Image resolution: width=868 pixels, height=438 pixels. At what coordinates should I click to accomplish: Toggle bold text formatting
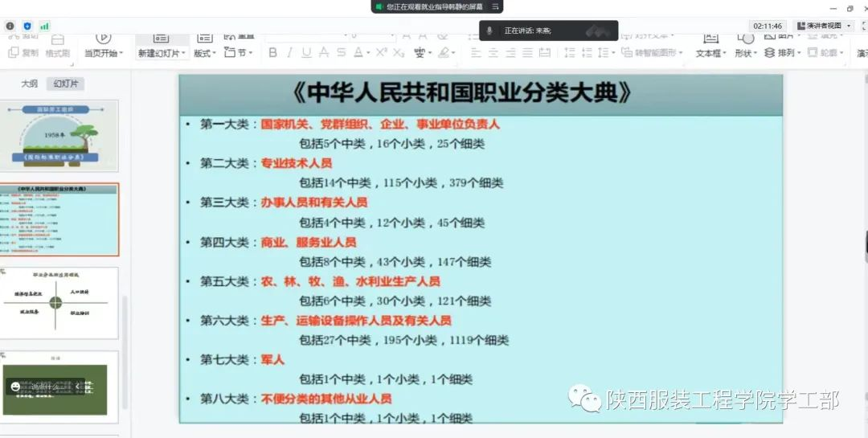[x=272, y=53]
